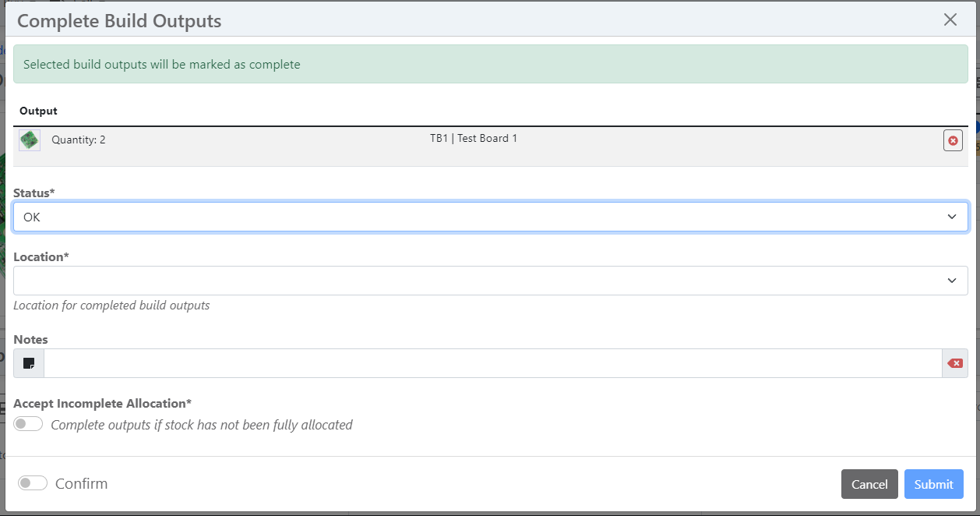Click the 'Complete outputs if stock' help text
The width and height of the screenshot is (980, 516).
coord(202,425)
